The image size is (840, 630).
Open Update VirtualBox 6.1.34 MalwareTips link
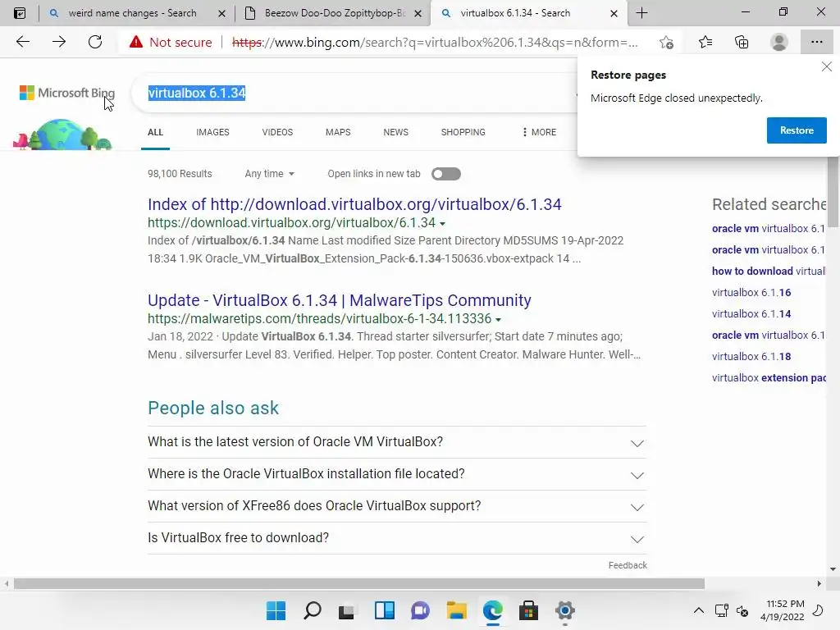(x=340, y=300)
